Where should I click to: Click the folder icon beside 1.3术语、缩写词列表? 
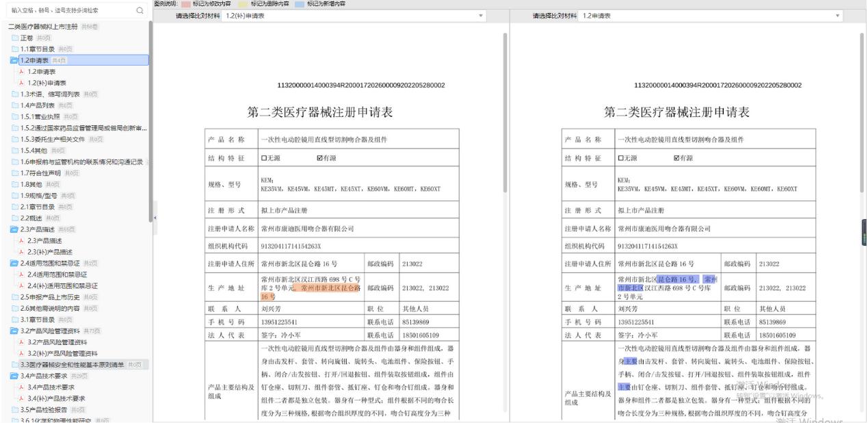pos(15,94)
